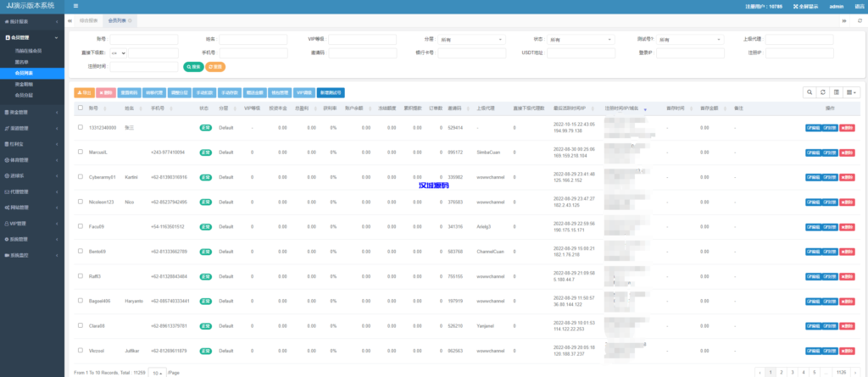The width and height of the screenshot is (868, 377).
Task: Refresh the table using the toolbar refresh icon
Action: pyautogui.click(x=822, y=91)
